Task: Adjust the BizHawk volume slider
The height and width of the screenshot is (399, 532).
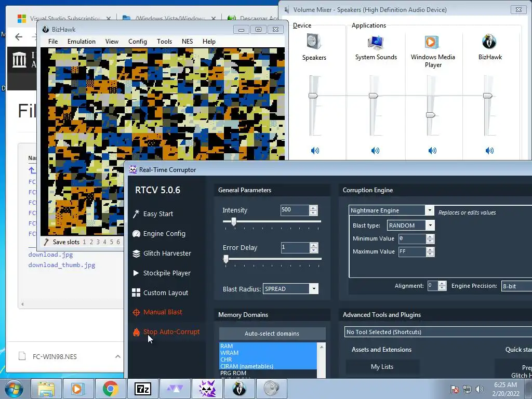Action: (x=487, y=96)
